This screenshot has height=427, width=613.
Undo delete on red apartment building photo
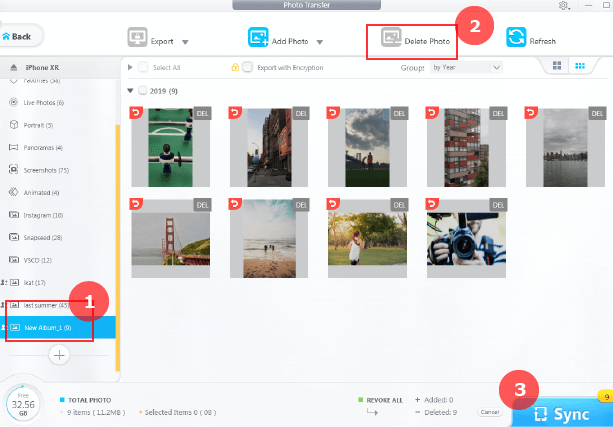432,113
